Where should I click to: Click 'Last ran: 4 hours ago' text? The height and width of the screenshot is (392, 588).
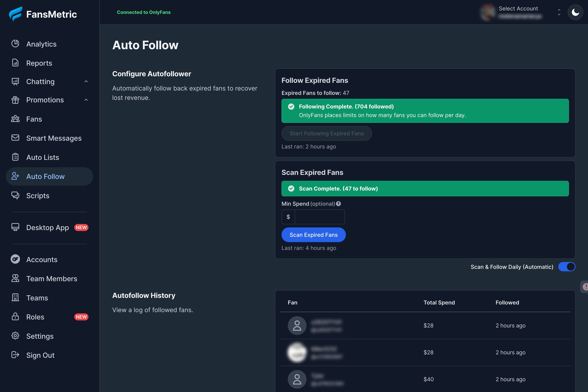pos(309,248)
